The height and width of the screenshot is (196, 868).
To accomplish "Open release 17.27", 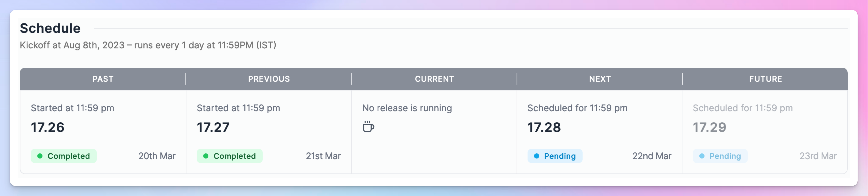I will tap(213, 127).
